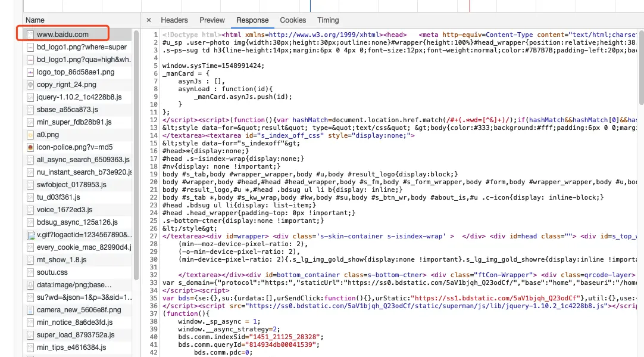Select bd_logo1.png?where=super request
The height and width of the screenshot is (357, 644).
(77, 47)
